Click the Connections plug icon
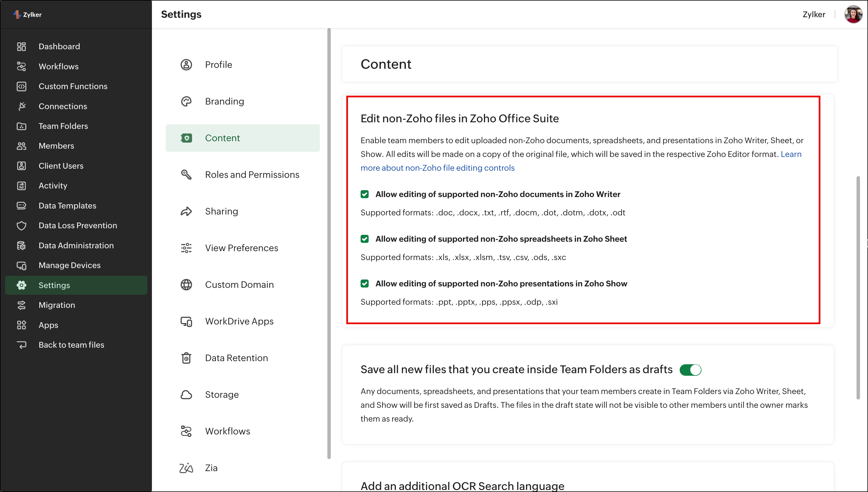Screen dimensions: 868x492 click(x=21, y=106)
